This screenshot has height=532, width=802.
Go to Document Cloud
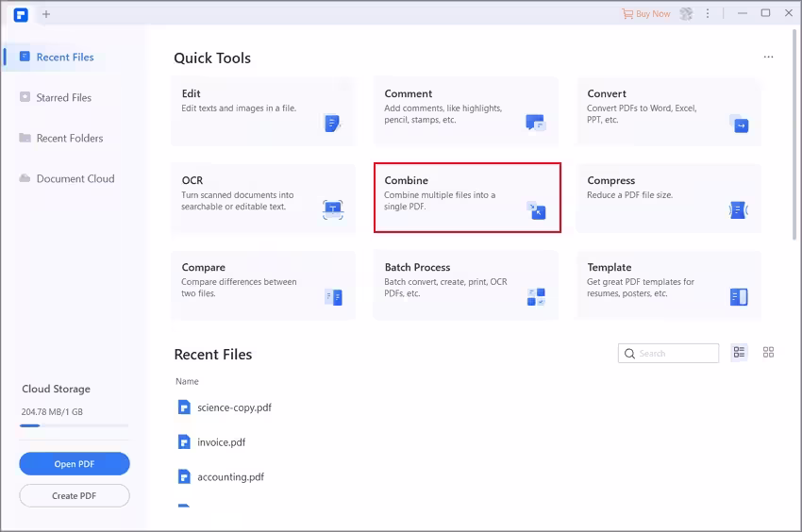pyautogui.click(x=75, y=178)
